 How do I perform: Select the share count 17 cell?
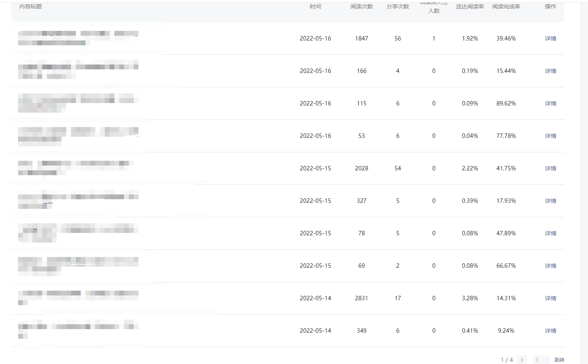pyautogui.click(x=398, y=298)
